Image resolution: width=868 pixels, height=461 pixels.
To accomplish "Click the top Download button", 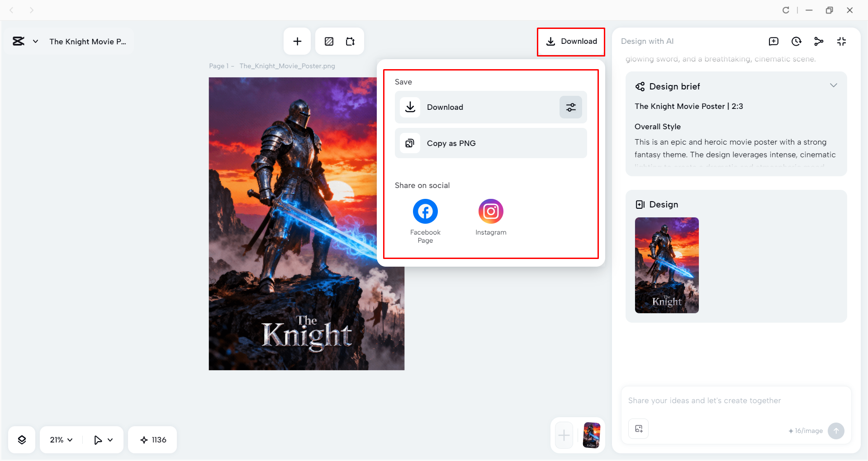I will [x=571, y=42].
